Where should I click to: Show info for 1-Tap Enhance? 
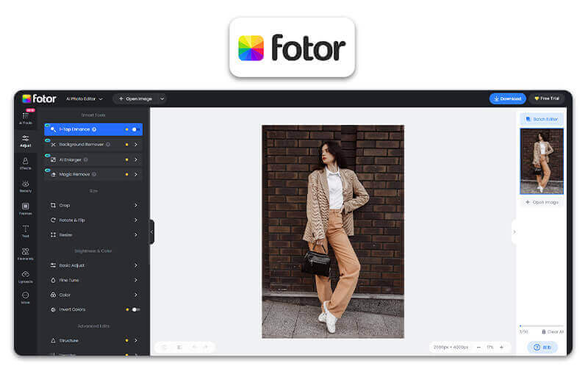pos(94,129)
